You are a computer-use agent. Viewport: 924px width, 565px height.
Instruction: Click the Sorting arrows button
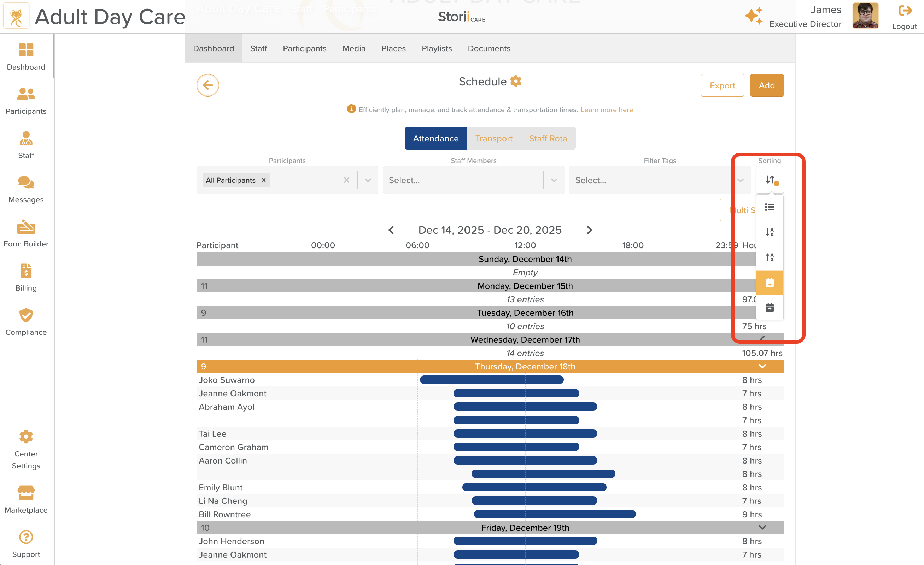click(770, 180)
